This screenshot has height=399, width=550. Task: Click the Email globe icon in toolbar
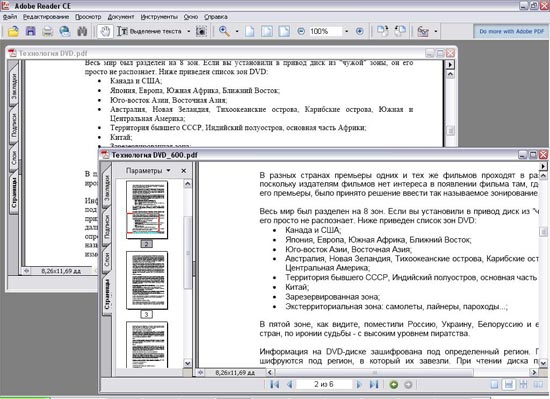click(x=65, y=32)
